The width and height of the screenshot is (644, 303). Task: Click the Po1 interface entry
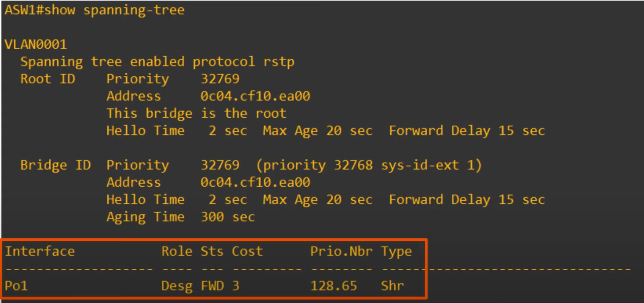pos(16,286)
